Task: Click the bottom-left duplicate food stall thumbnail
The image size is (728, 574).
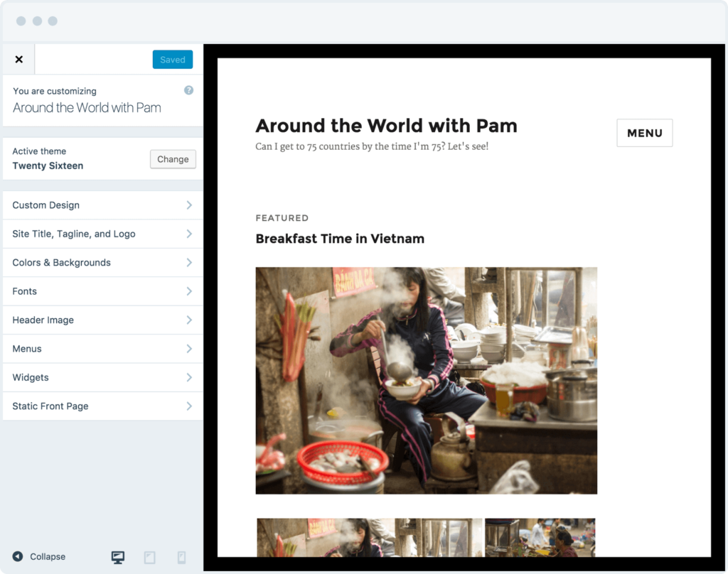Action: [370, 537]
